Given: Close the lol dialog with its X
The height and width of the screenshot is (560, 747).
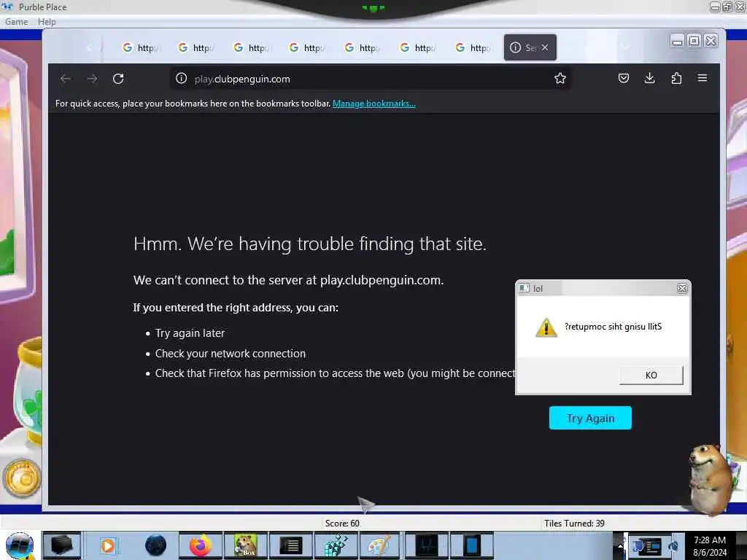Looking at the screenshot, I should coord(682,288).
